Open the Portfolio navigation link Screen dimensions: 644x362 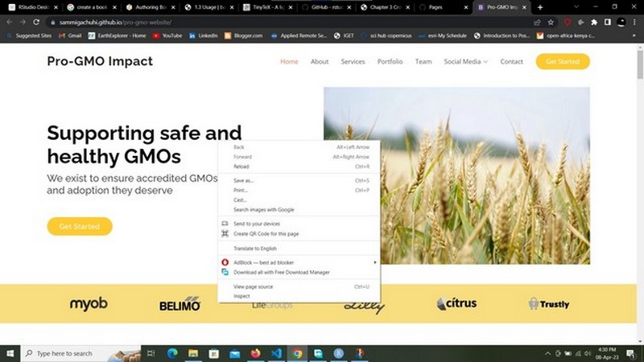click(x=390, y=62)
